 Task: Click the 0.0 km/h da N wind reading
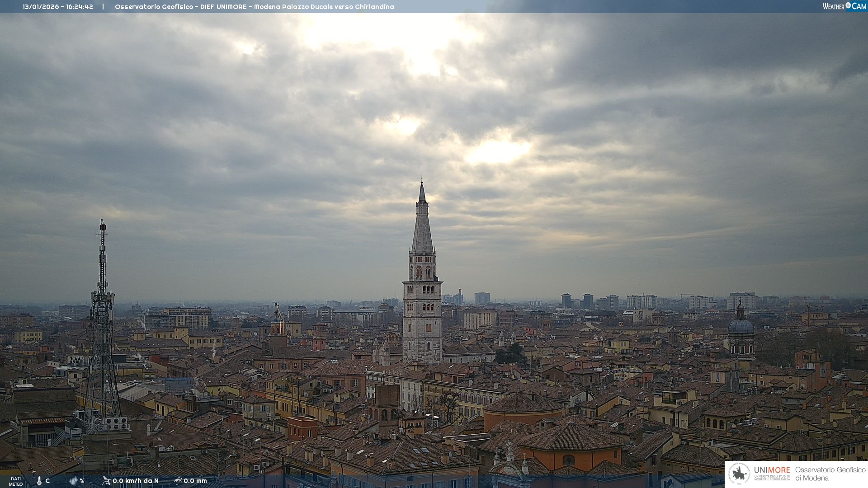coord(136,481)
